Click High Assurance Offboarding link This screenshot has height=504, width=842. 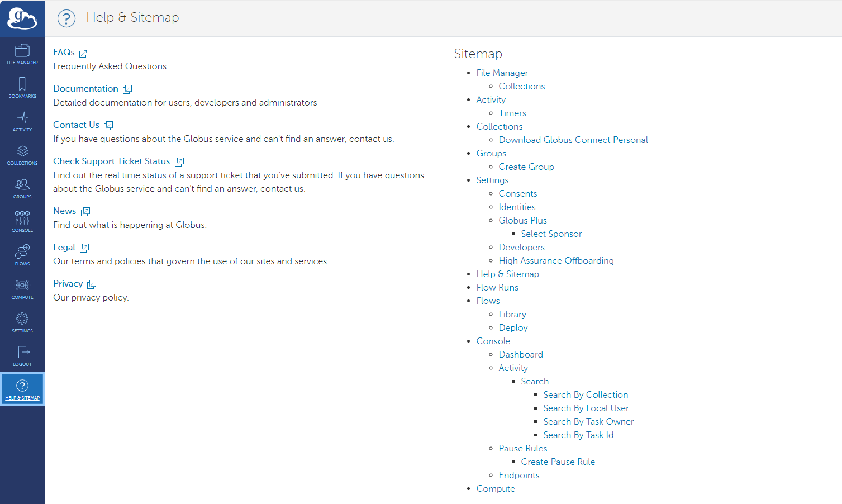(556, 260)
